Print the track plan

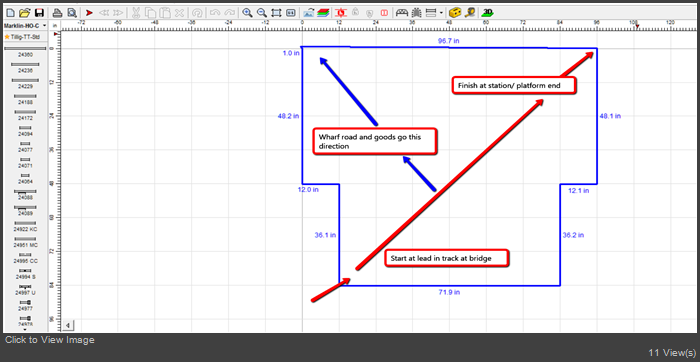point(57,12)
